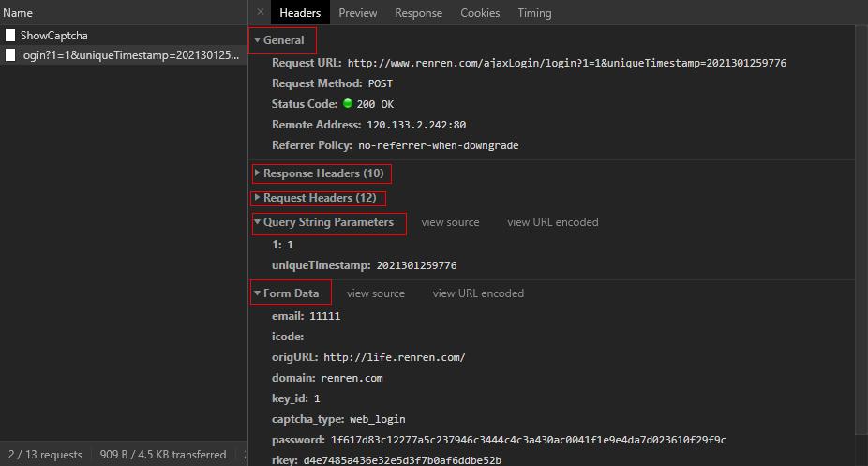
Task: Click the ShowCaptcha file icon
Action: pyautogui.click(x=10, y=36)
